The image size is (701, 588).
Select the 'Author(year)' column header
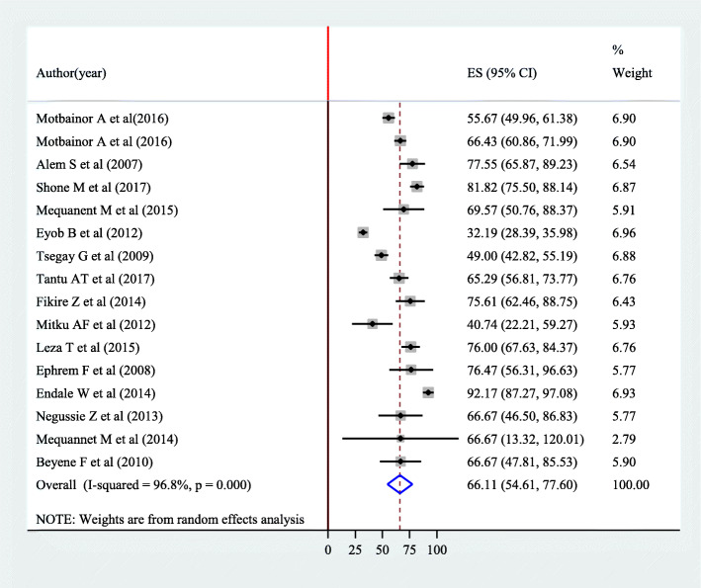tap(71, 73)
